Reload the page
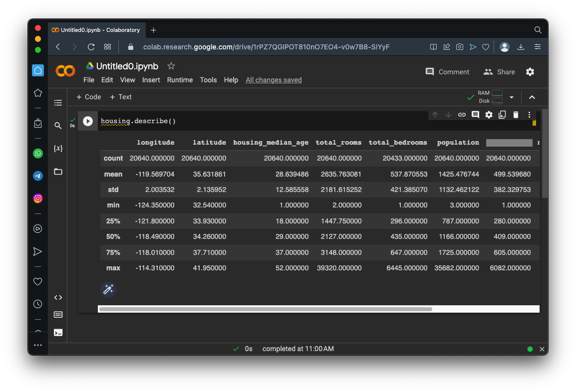The width and height of the screenshot is (576, 392). pos(91,47)
